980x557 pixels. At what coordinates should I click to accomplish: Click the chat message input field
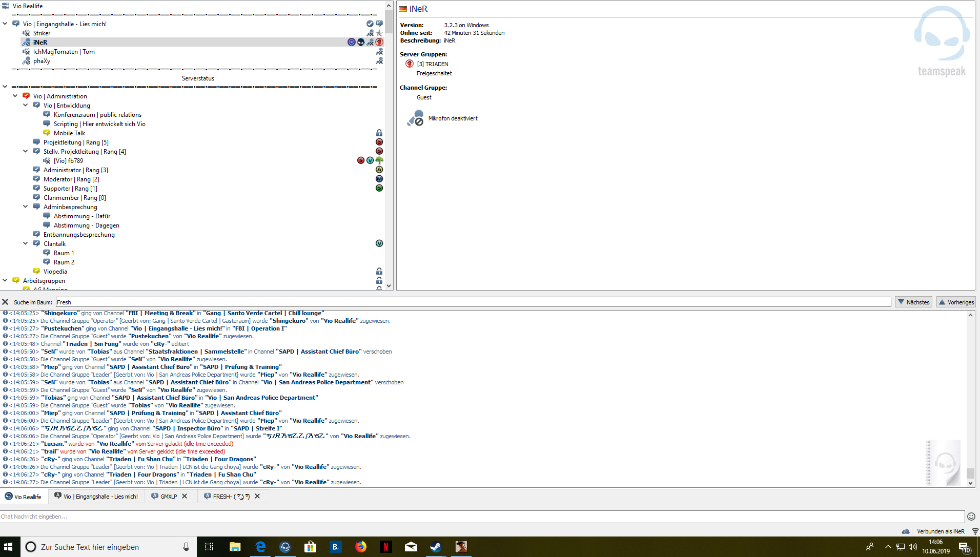(x=482, y=517)
